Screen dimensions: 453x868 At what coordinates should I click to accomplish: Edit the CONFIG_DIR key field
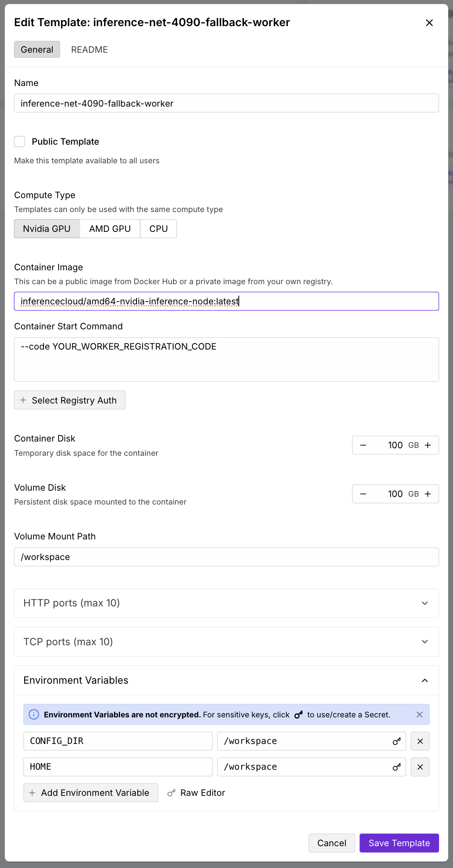[x=118, y=741]
